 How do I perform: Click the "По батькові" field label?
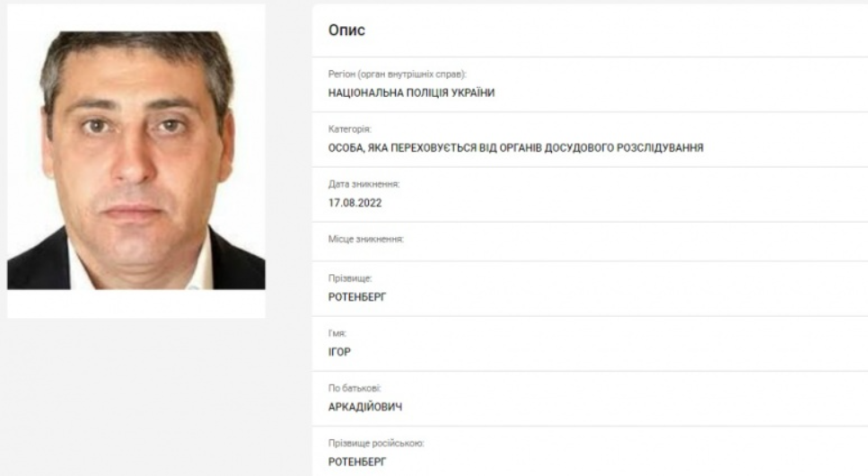click(x=355, y=388)
